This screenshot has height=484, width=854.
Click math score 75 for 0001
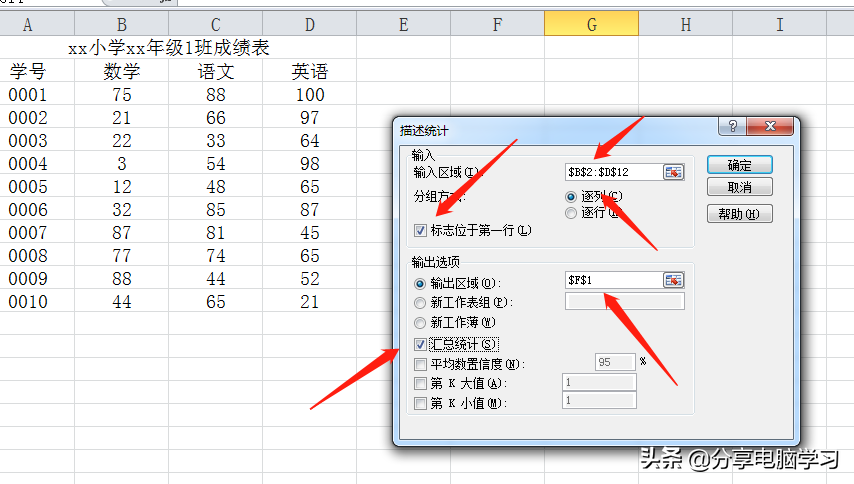[121, 95]
